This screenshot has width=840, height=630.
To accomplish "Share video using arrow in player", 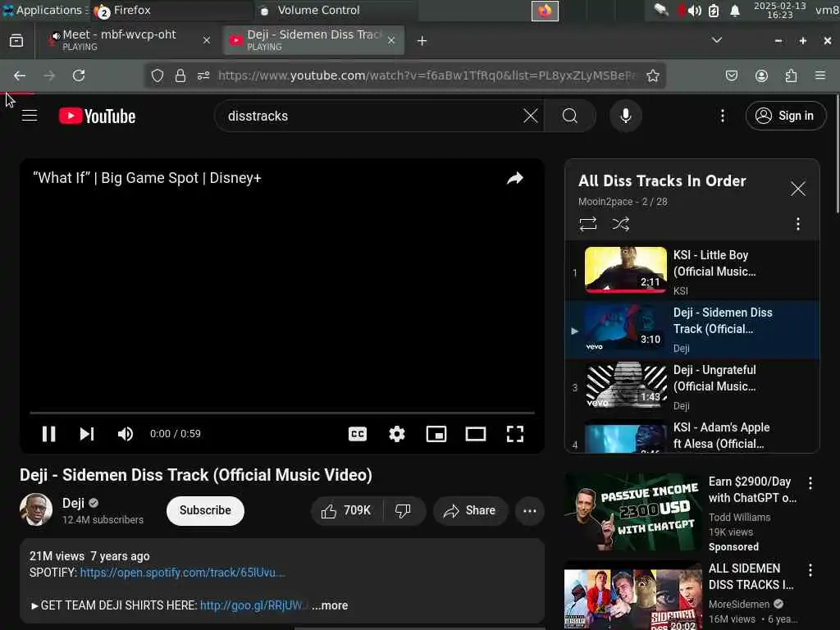I will coord(515,178).
